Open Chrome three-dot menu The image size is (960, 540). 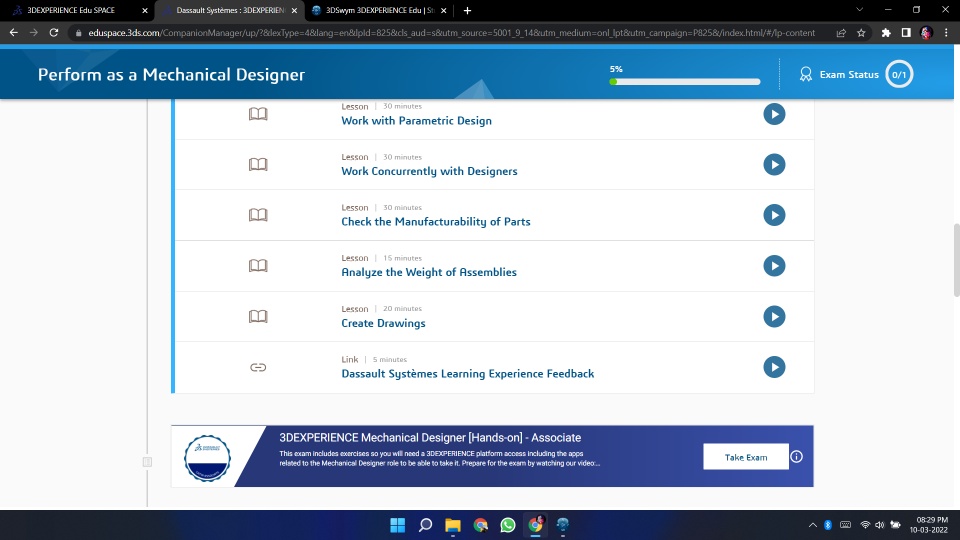tap(946, 33)
